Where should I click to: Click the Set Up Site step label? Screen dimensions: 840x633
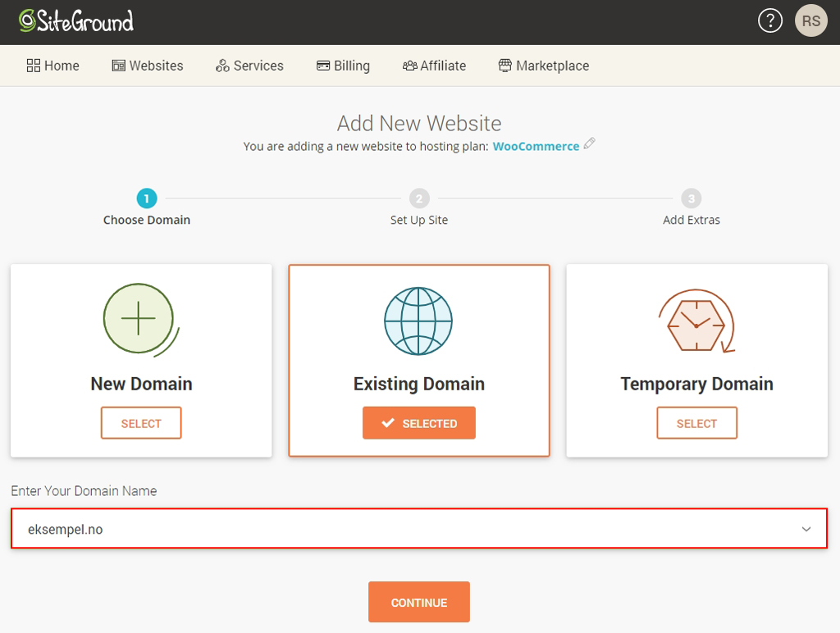point(419,220)
